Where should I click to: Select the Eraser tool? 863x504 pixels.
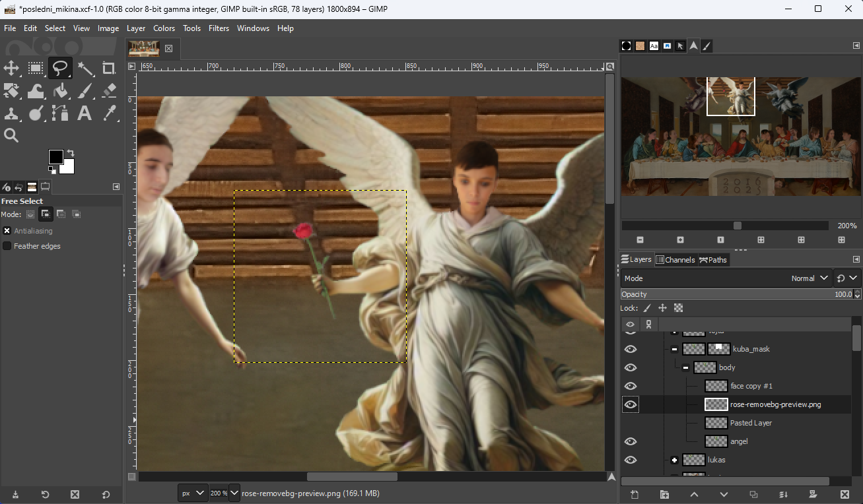click(109, 90)
